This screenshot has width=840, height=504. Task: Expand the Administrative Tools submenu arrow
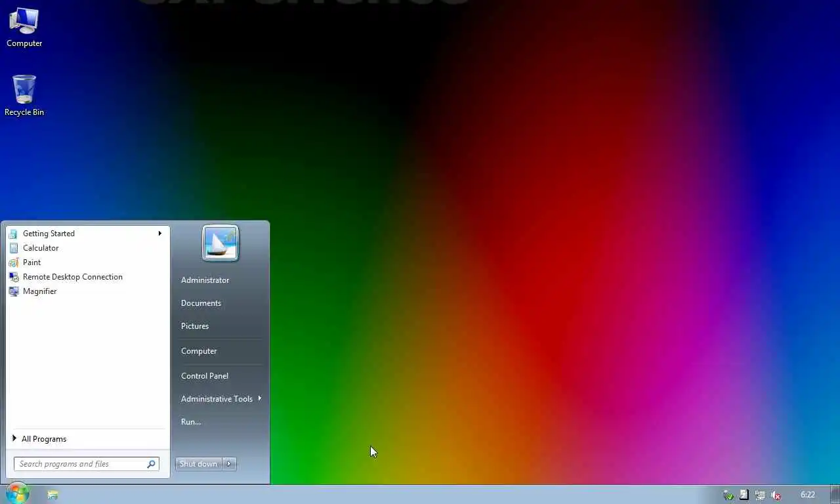pos(260,398)
